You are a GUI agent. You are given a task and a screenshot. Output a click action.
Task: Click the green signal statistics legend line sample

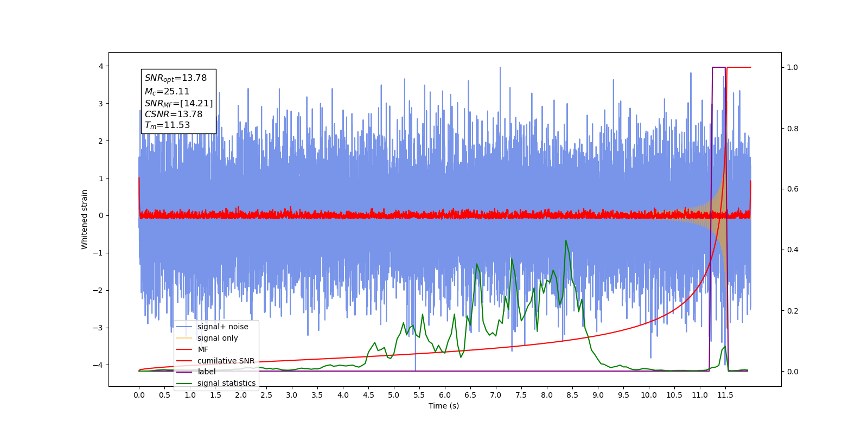184,383
